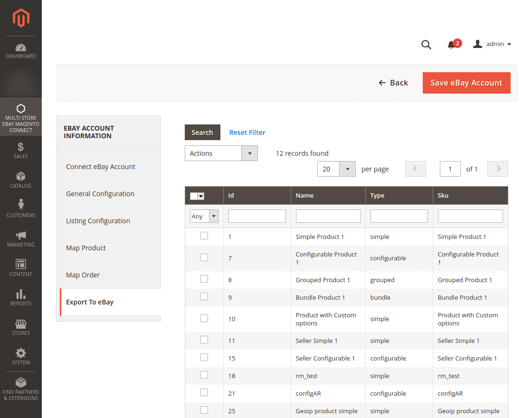Sort by the Name column header
This screenshot has height=418, width=532.
pyautogui.click(x=328, y=195)
